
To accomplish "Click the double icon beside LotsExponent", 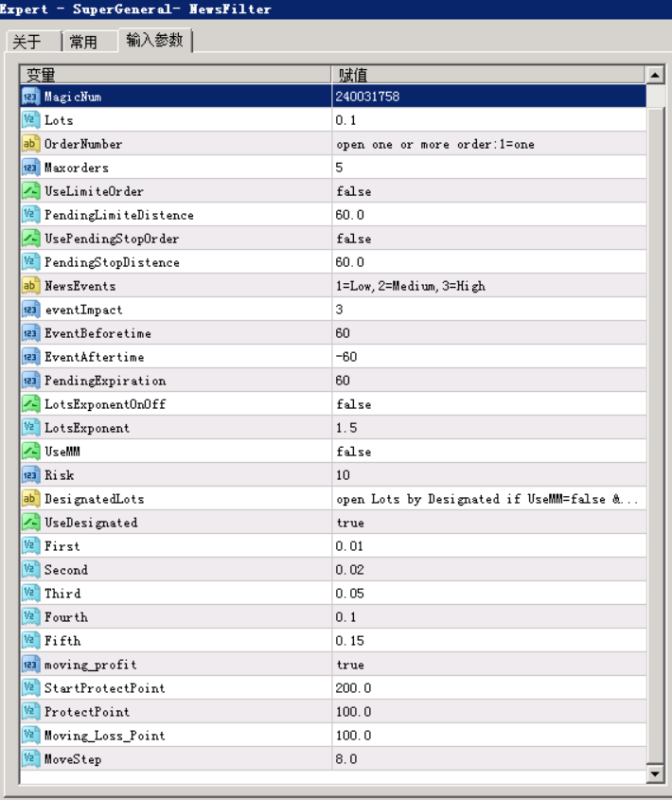I will [x=30, y=428].
